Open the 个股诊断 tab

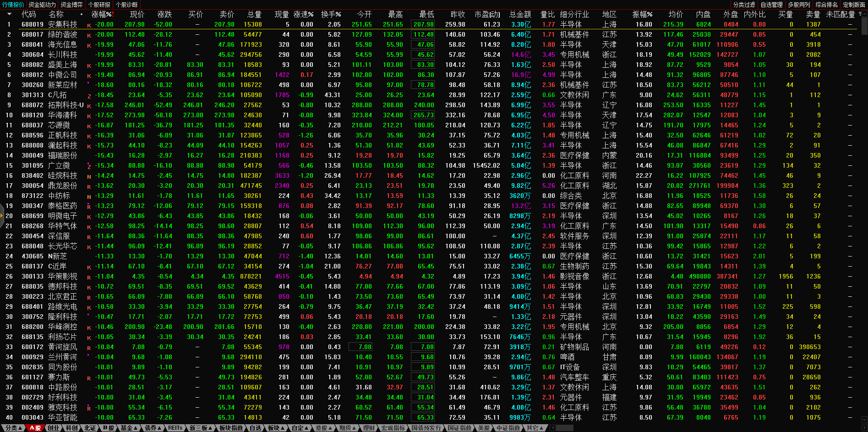[126, 5]
